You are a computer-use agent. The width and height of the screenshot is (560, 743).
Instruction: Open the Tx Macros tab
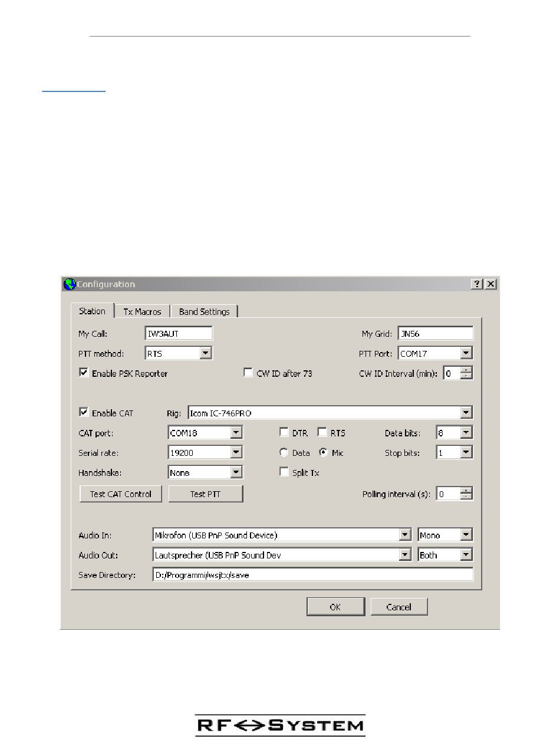point(142,311)
